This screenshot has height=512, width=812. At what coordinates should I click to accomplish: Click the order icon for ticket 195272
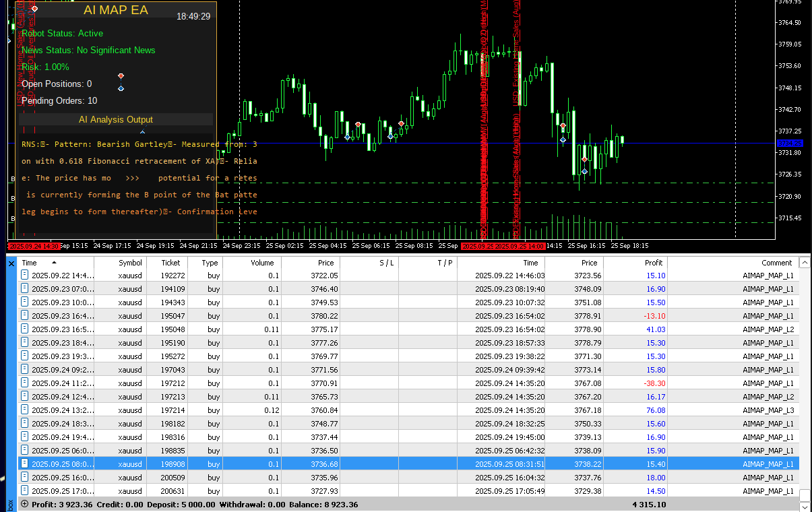coord(25,356)
